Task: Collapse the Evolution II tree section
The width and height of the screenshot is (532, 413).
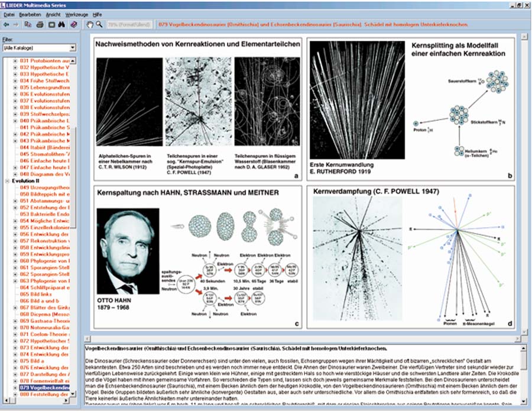Action: 8,181
